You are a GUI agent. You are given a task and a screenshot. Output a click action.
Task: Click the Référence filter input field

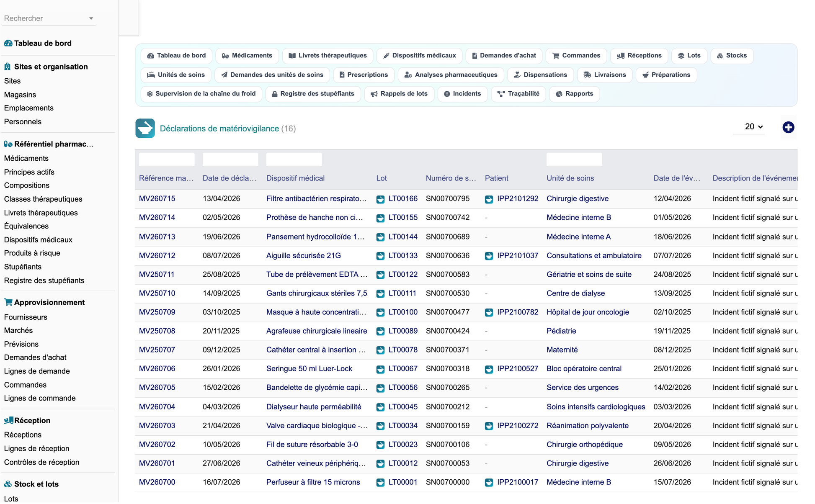point(167,159)
